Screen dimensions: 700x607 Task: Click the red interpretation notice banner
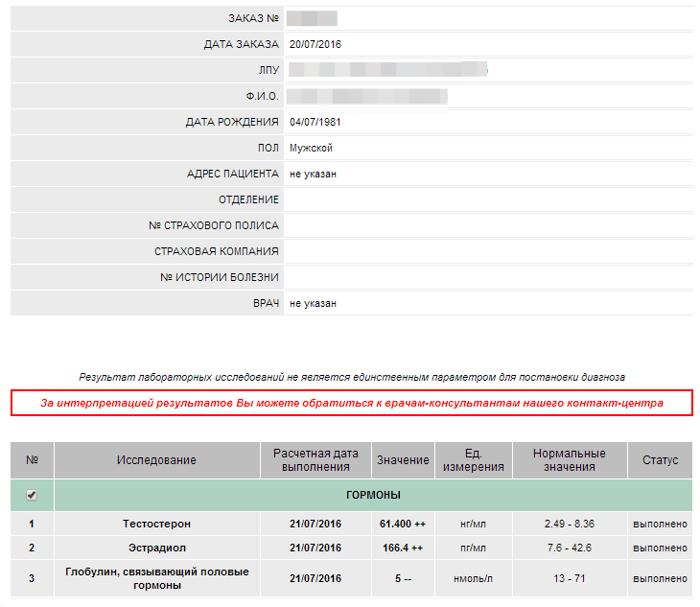coord(351,404)
